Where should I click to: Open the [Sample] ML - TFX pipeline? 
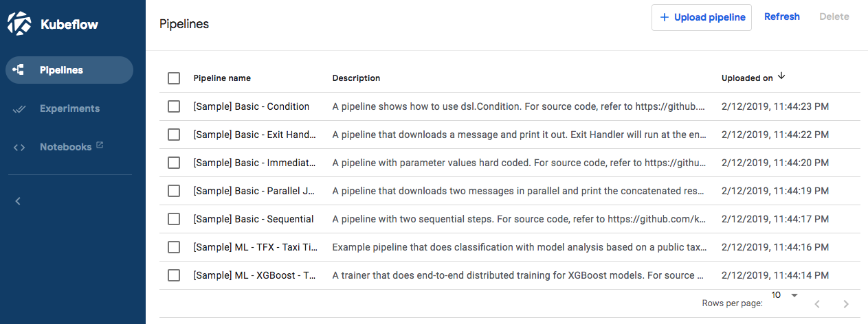(255, 247)
